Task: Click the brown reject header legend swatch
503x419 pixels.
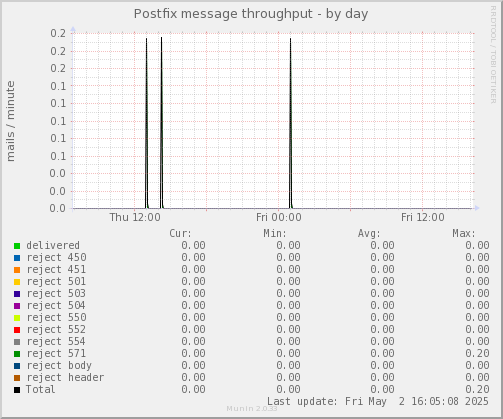Action: click(x=17, y=378)
